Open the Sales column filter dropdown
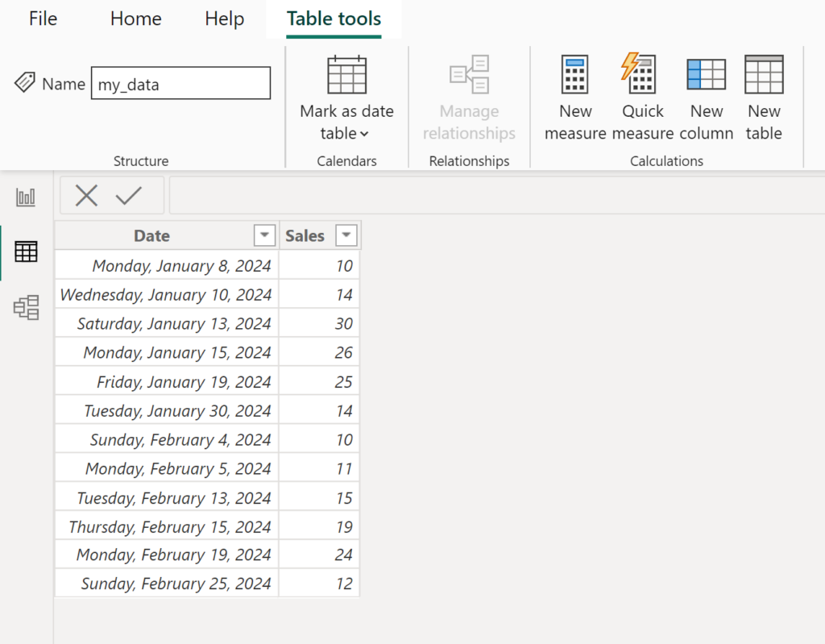 tap(346, 235)
